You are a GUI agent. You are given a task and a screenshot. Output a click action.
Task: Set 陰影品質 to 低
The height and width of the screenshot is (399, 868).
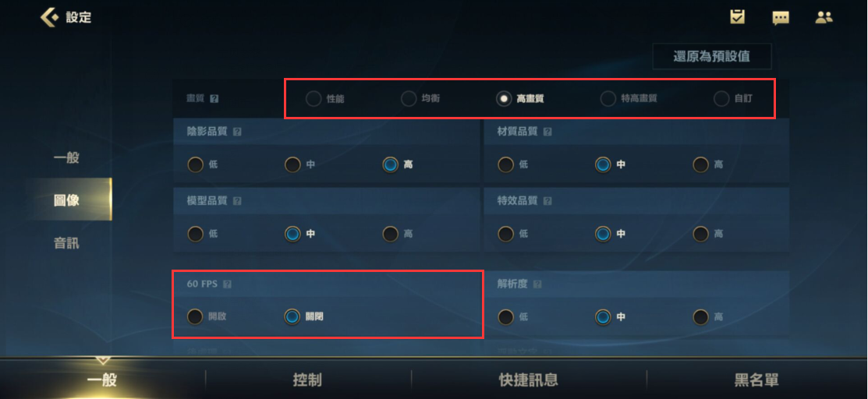(203, 164)
